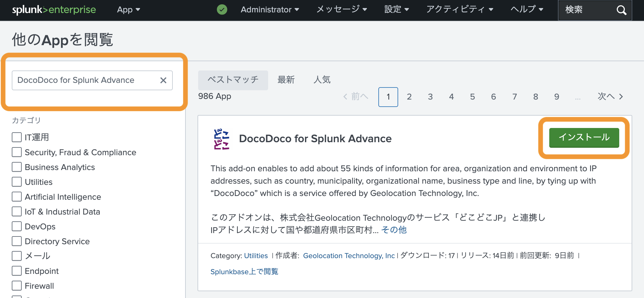644x298 pixels.
Task: Click the Splunk enterprise logo
Action: pos(54,10)
